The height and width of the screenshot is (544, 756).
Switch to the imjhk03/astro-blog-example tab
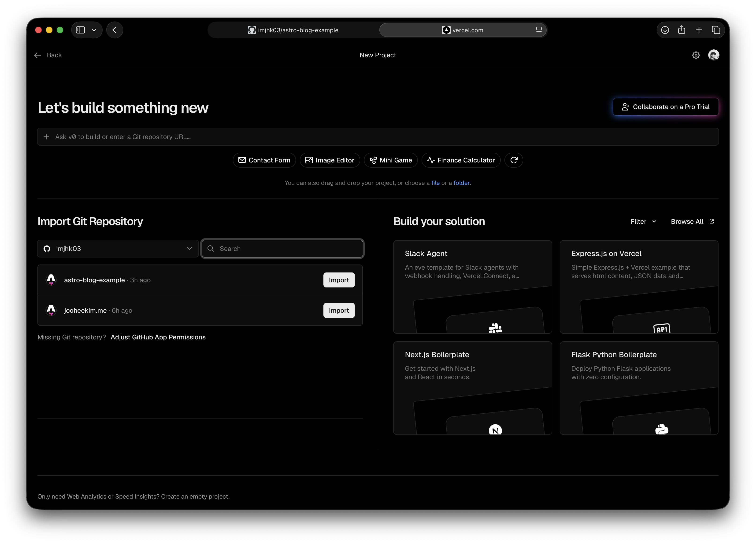coord(293,30)
